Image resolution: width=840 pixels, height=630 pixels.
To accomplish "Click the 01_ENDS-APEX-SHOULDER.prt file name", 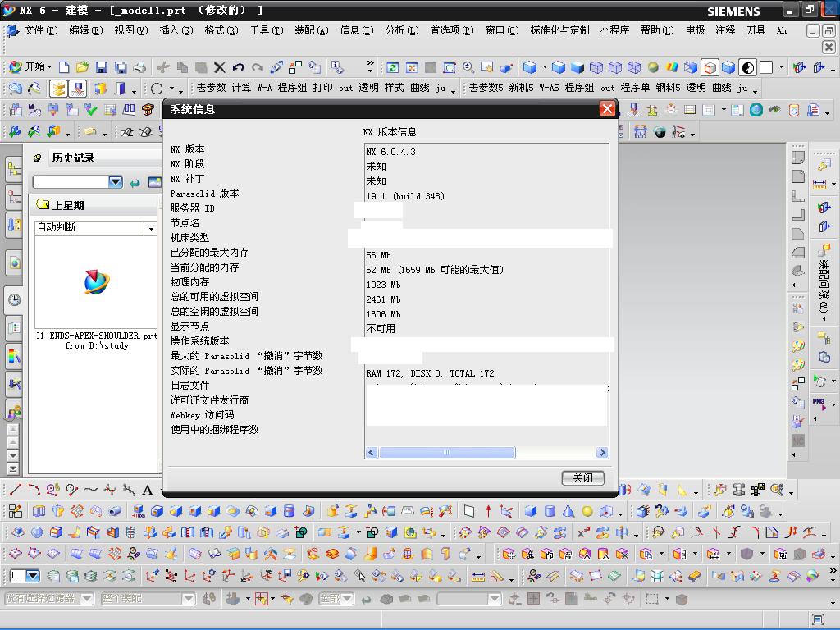I will (x=97, y=336).
